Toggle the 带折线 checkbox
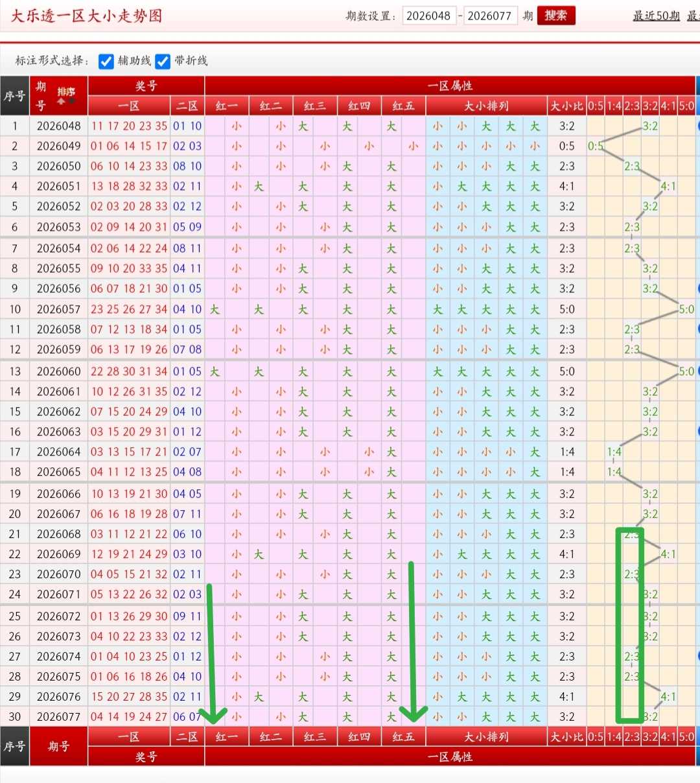This screenshot has width=700, height=783. [x=163, y=61]
